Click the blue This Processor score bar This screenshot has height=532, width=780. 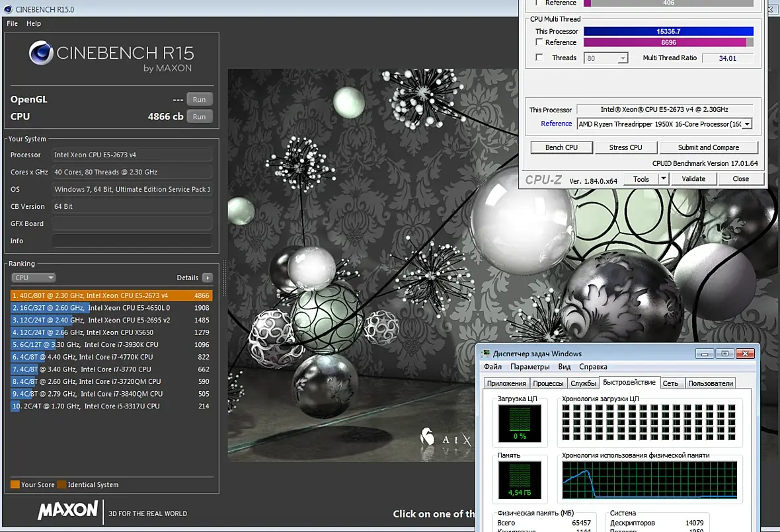coord(668,31)
